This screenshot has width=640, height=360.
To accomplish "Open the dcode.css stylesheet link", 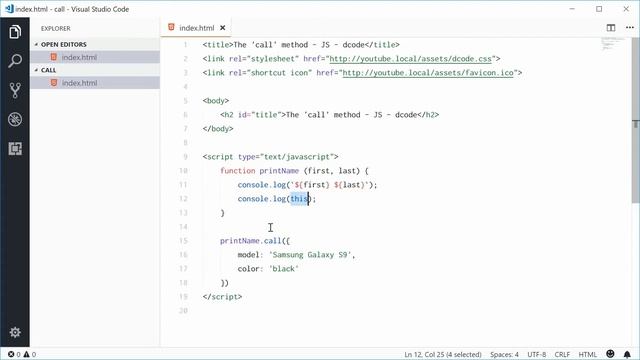I will pyautogui.click(x=410, y=59).
